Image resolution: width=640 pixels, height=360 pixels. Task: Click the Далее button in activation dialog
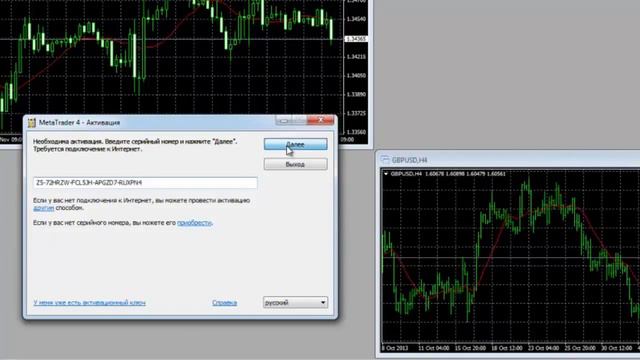tap(295, 144)
